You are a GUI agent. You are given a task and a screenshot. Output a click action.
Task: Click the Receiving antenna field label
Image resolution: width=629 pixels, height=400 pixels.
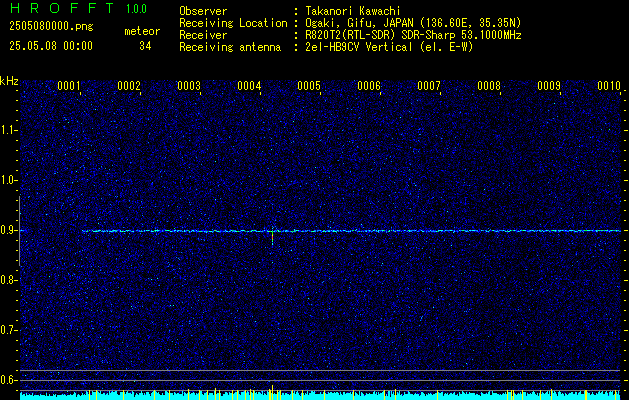click(x=230, y=47)
